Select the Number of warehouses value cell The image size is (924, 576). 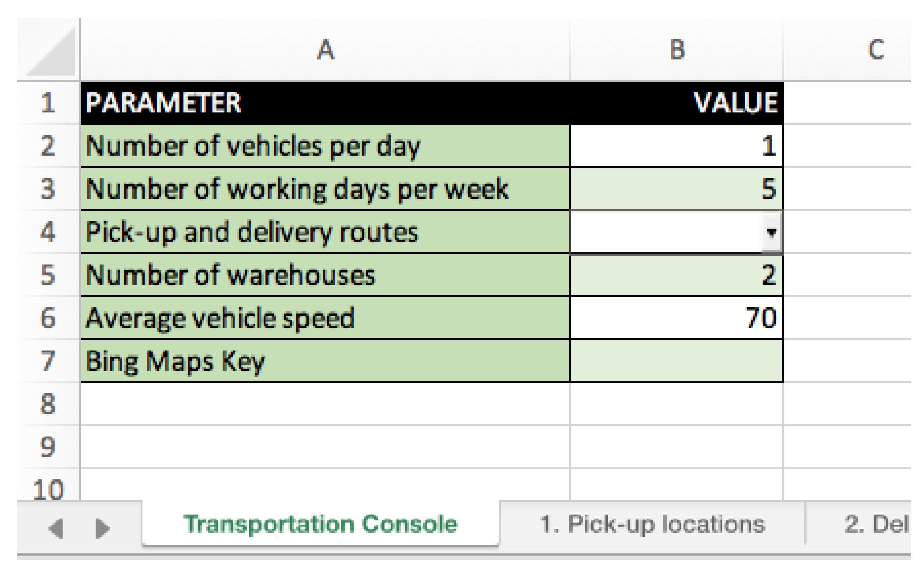[x=676, y=275]
